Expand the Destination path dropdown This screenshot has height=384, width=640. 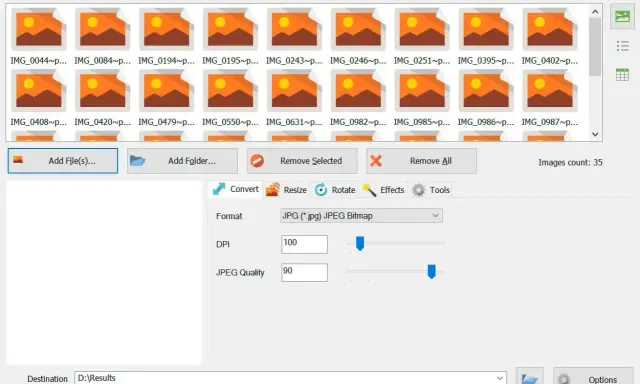[500, 378]
